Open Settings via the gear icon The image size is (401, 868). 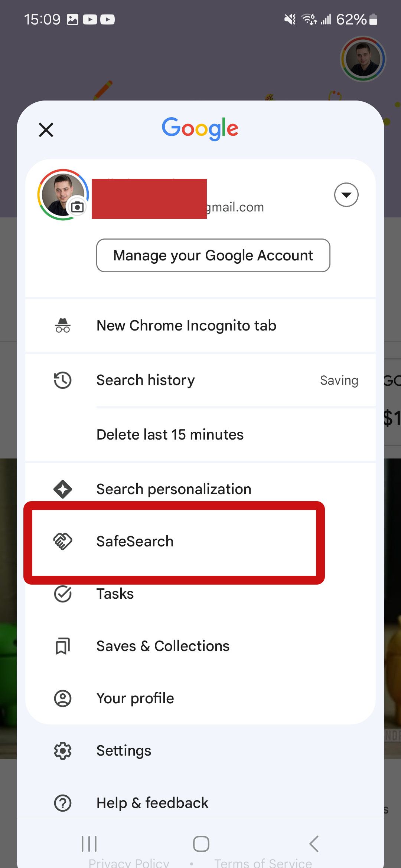click(x=63, y=750)
